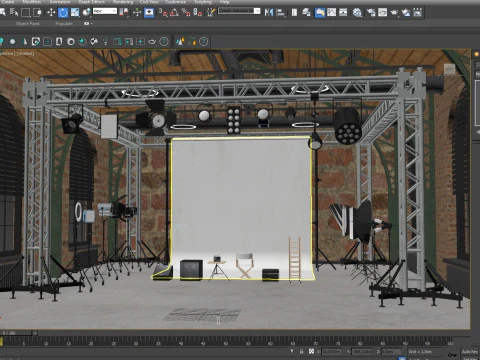Choose the Rectangular Selection Region tool
The image size is (480, 360).
pyautogui.click(x=25, y=13)
